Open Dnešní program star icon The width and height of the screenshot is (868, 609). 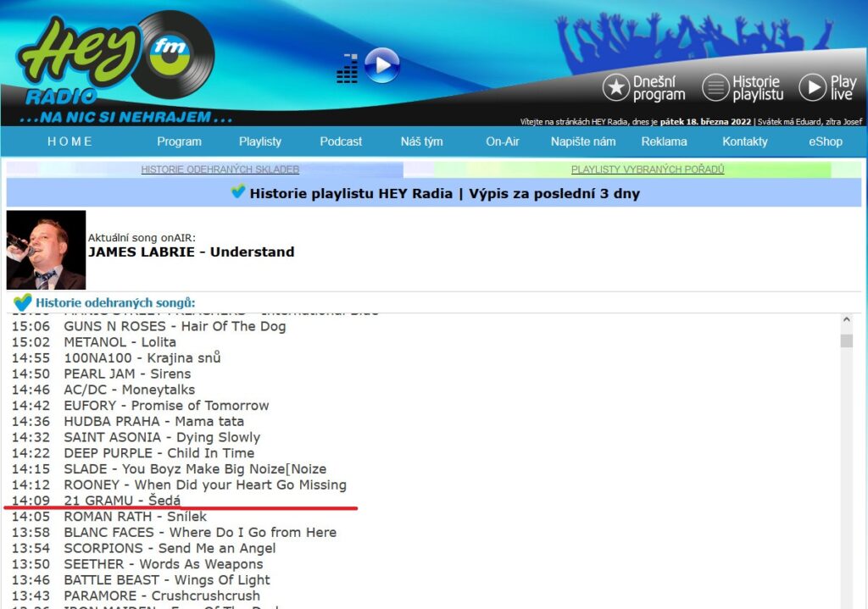pyautogui.click(x=616, y=87)
